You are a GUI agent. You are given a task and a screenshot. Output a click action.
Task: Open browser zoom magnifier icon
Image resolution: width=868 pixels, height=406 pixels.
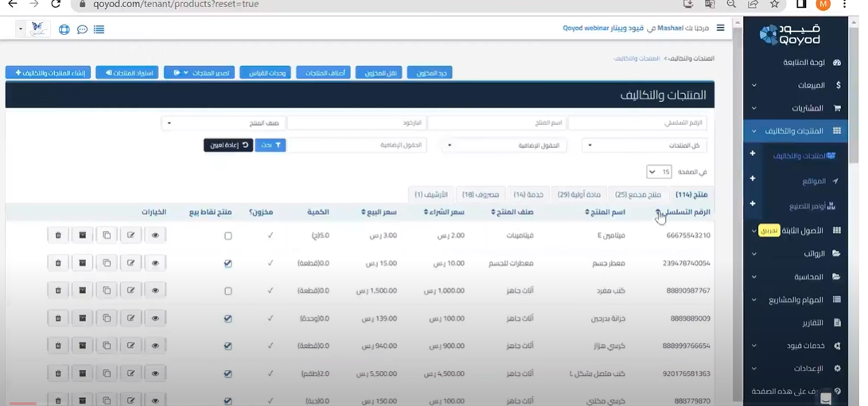tap(731, 4)
